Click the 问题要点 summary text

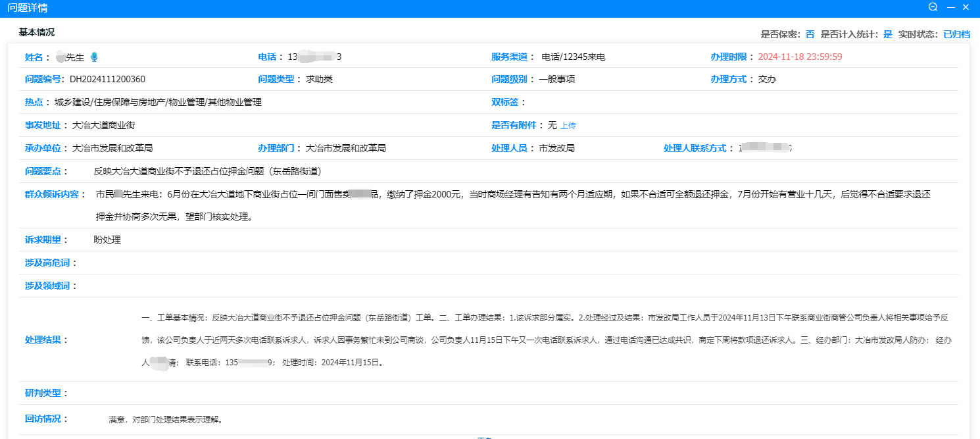(x=207, y=171)
